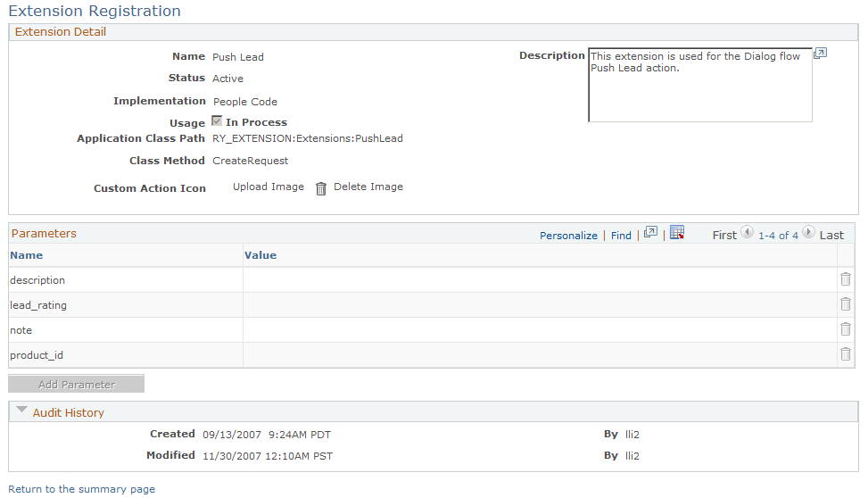
Task: Delete the description parameter row
Action: [x=846, y=279]
